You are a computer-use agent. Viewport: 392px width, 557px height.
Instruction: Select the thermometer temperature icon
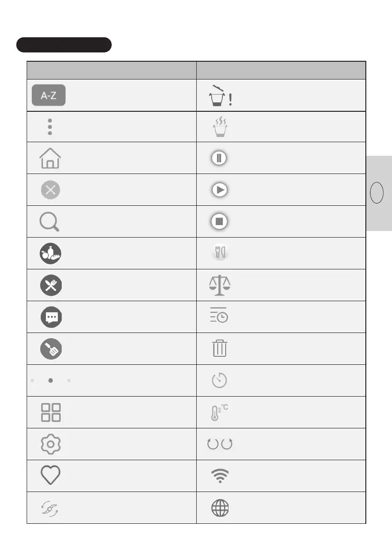(x=218, y=412)
